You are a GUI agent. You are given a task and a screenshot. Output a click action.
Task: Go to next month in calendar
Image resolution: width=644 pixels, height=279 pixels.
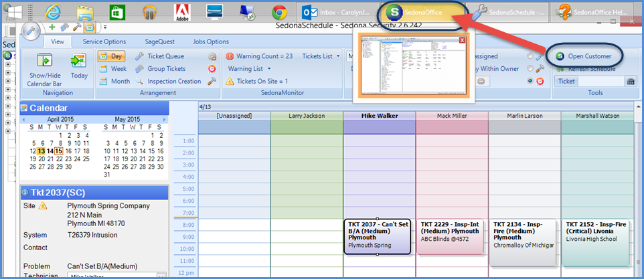click(165, 120)
